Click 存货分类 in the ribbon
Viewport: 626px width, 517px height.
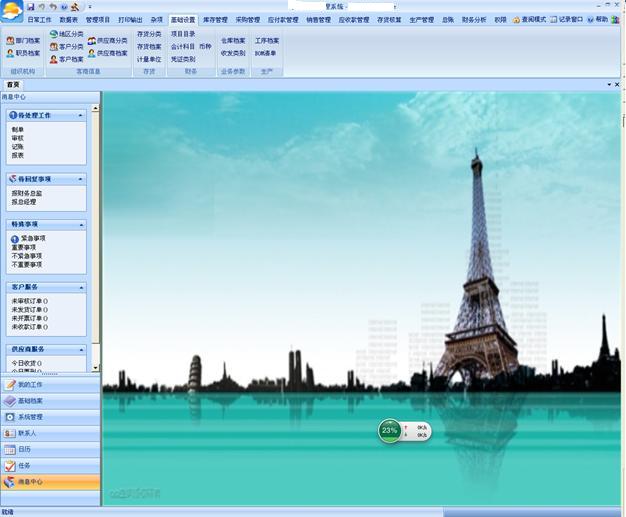[149, 34]
